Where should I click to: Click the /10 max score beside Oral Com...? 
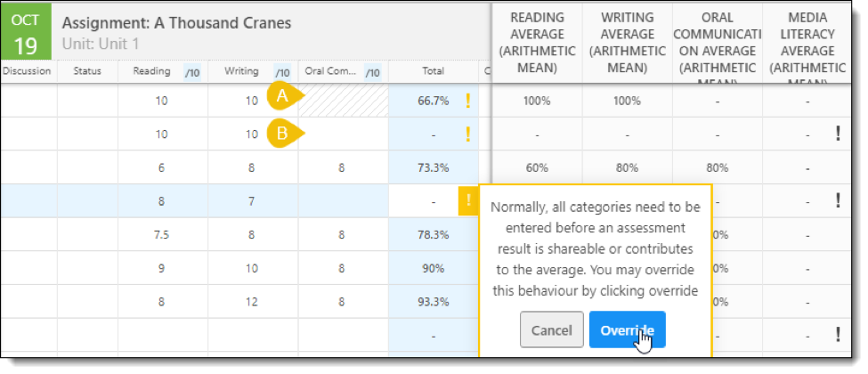click(x=372, y=72)
